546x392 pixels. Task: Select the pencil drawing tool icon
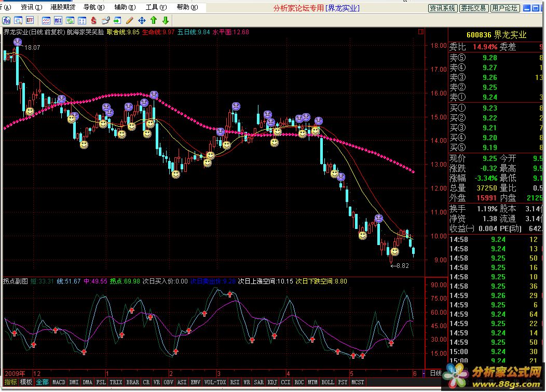click(x=130, y=21)
